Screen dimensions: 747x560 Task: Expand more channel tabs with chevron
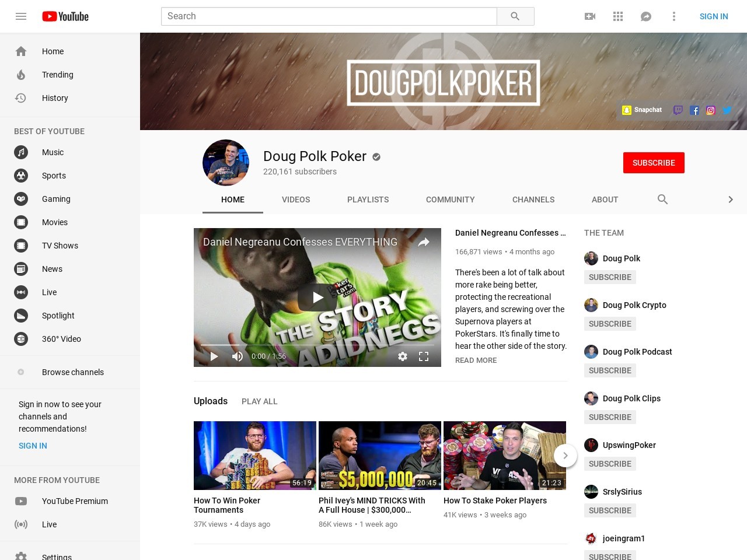(731, 199)
